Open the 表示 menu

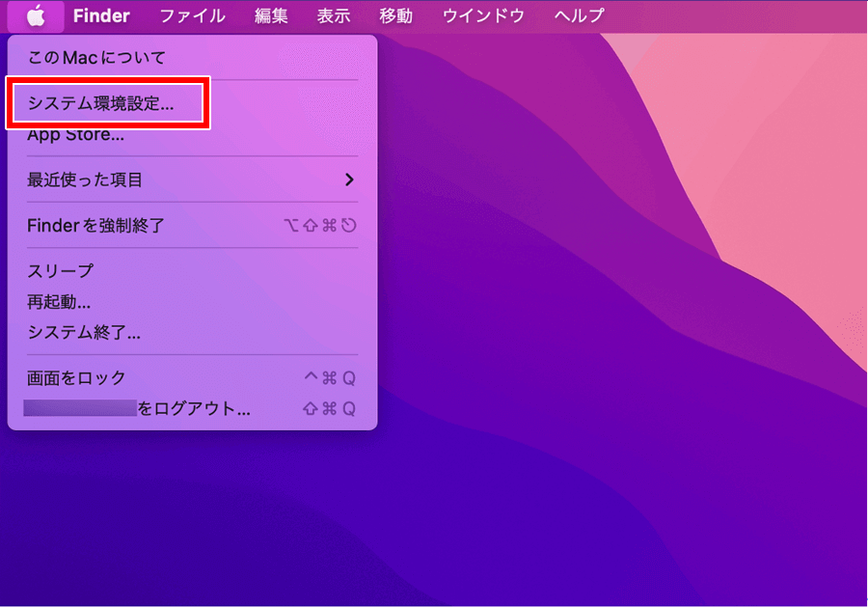(334, 15)
